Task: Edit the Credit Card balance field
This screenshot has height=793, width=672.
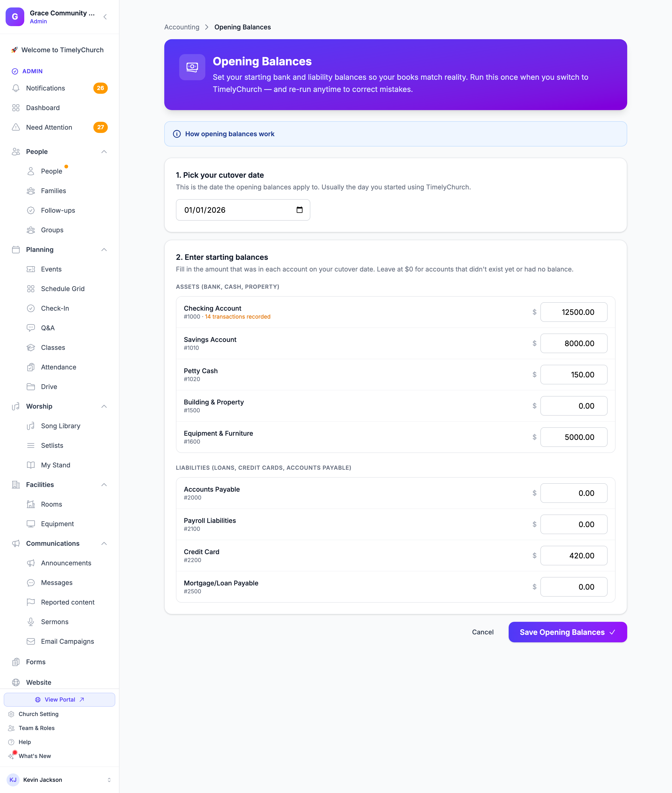Action: coord(574,555)
